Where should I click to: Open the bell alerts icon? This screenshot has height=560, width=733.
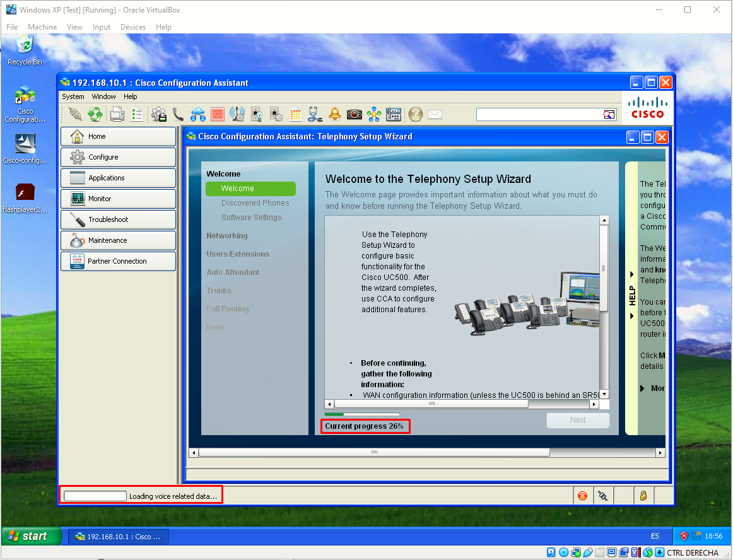point(335,114)
